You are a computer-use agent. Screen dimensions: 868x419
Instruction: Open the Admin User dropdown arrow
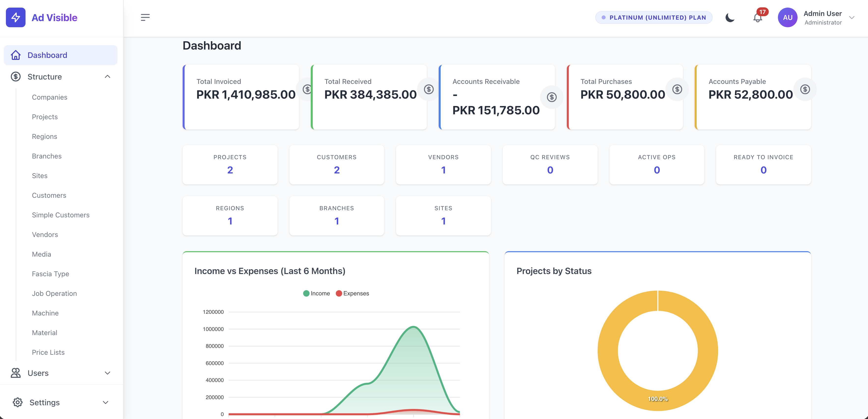point(852,17)
